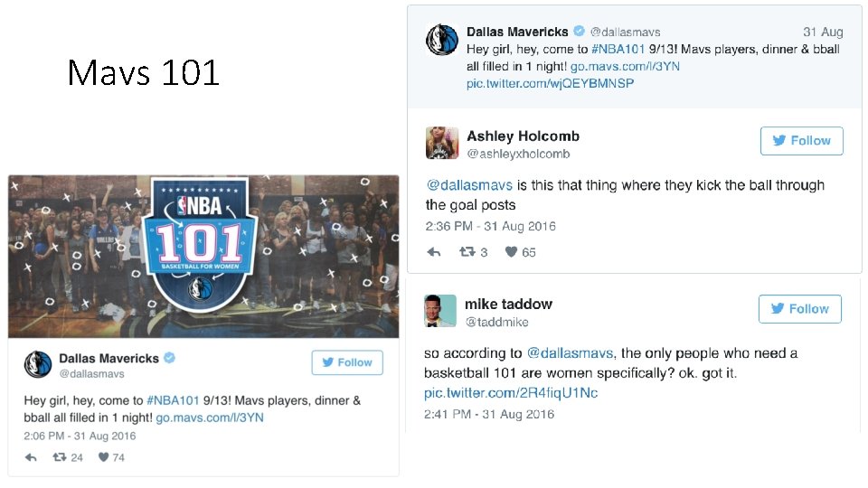
Task: Follow Dallas Mavericks account
Action: pos(347,362)
